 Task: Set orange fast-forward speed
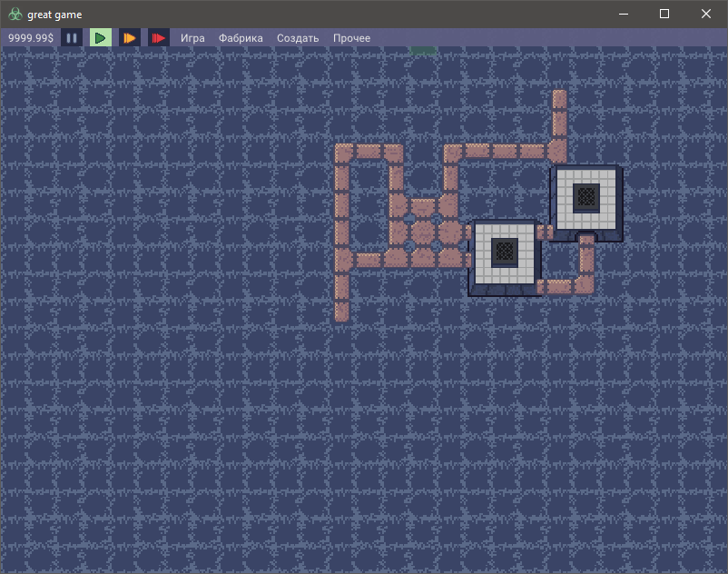(x=129, y=38)
